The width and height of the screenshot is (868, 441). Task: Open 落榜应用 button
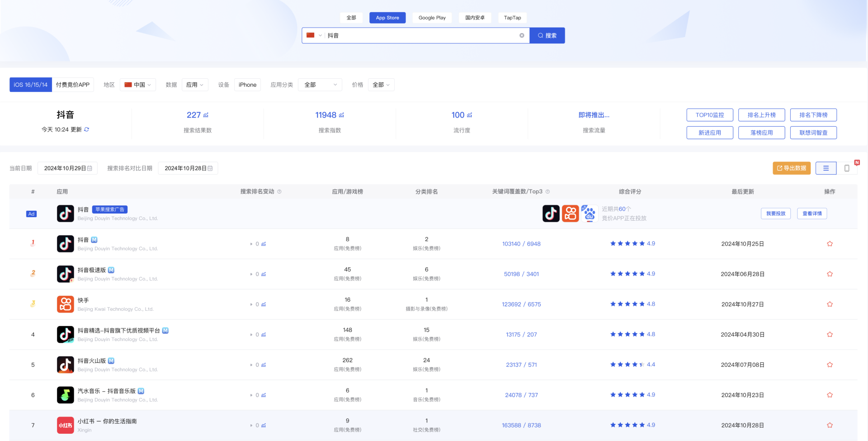click(762, 133)
